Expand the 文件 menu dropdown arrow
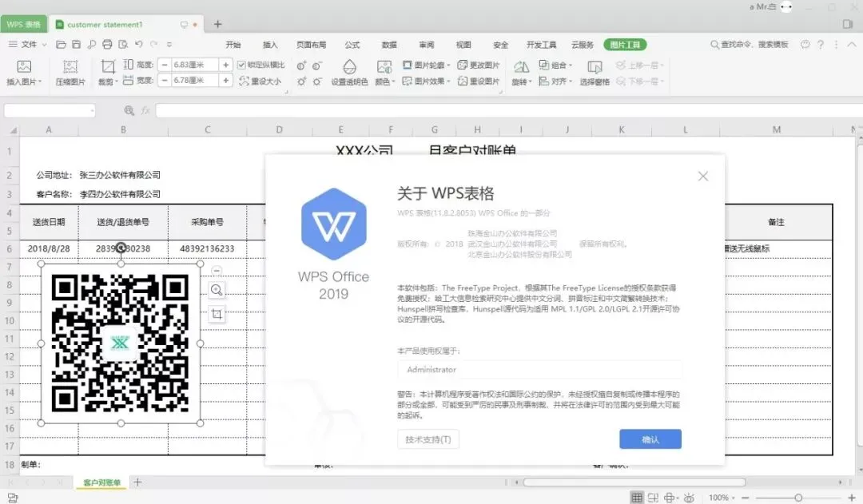863x504 pixels. click(x=45, y=45)
